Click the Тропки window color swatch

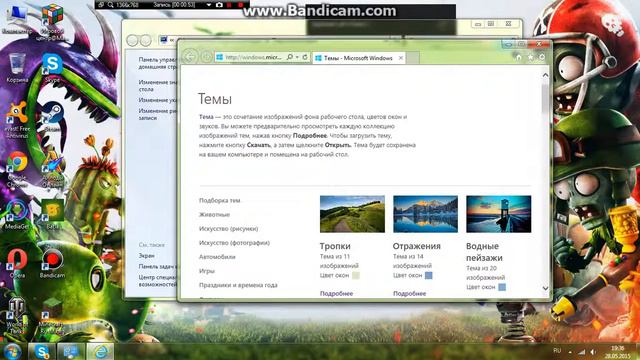coord(356,276)
